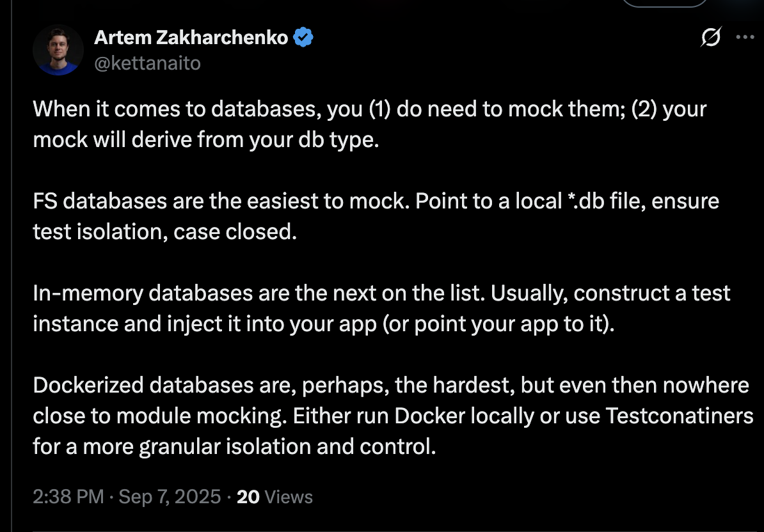
Task: Click the partially visible rounded button at top
Action: pyautogui.click(x=665, y=3)
